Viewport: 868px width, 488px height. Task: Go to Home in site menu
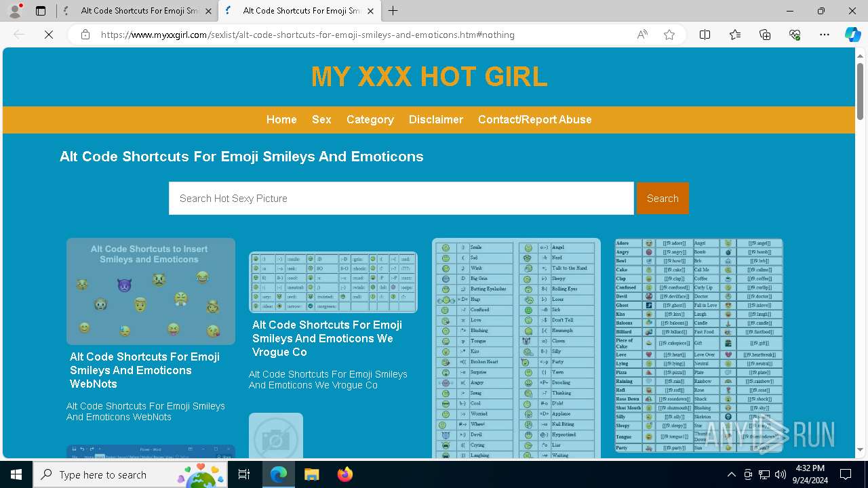281,119
